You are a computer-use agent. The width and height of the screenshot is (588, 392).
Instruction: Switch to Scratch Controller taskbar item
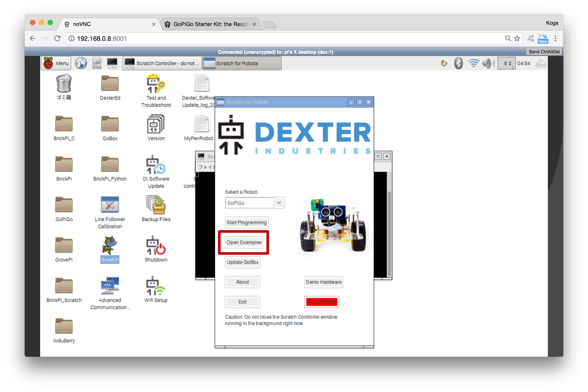(x=162, y=63)
